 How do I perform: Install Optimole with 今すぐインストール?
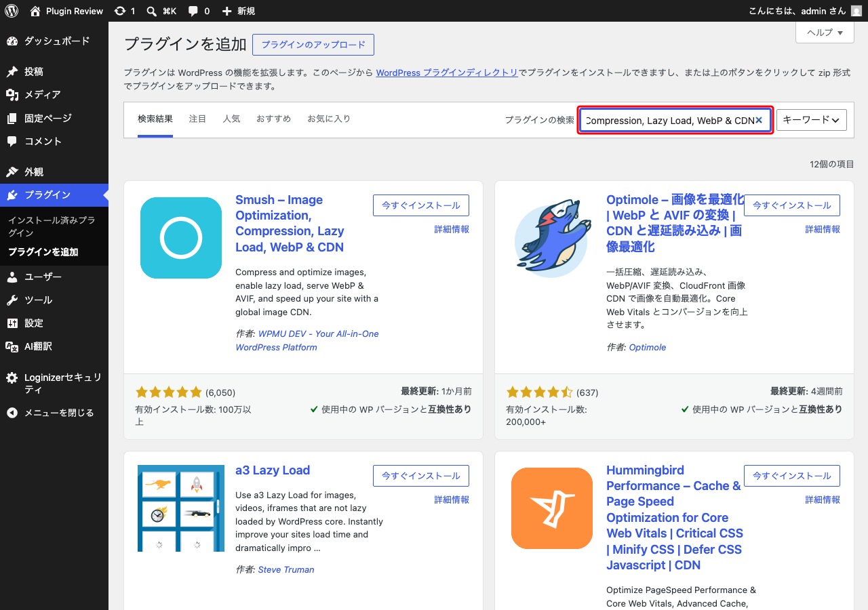click(x=792, y=205)
